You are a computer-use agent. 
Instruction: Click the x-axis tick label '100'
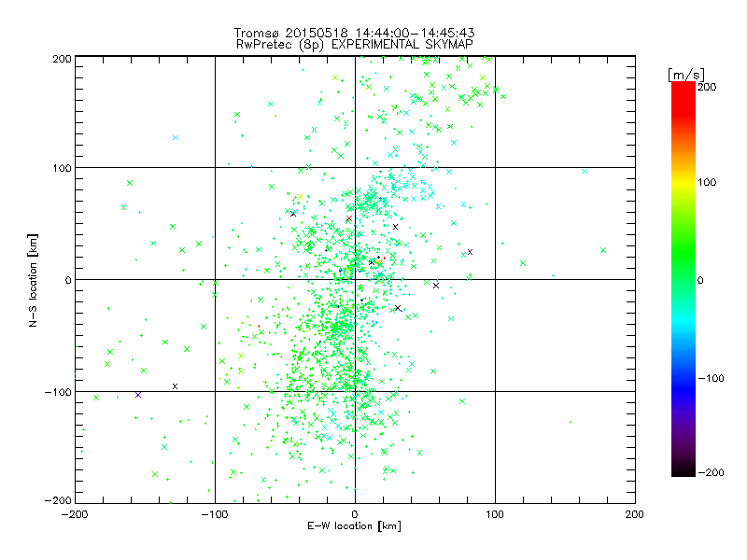point(495,514)
